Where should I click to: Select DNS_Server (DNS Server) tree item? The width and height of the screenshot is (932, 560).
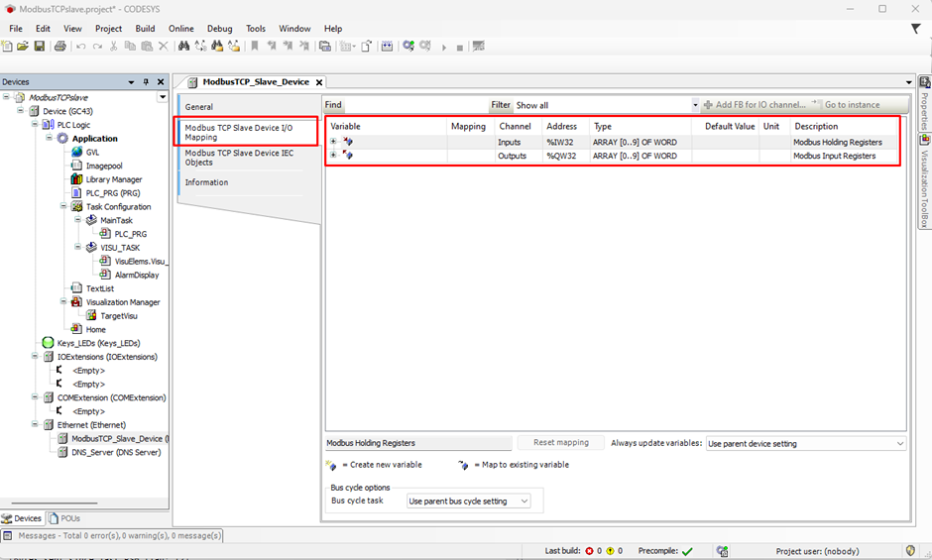pyautogui.click(x=109, y=452)
